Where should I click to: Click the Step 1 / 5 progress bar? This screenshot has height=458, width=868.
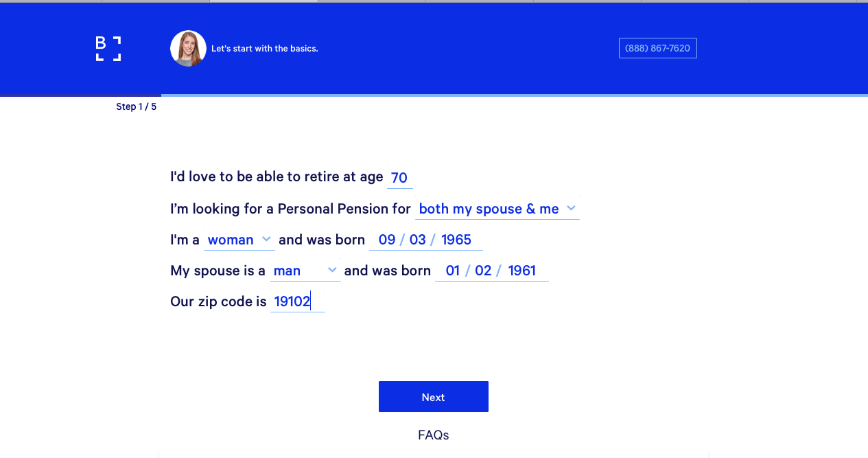[x=434, y=95]
